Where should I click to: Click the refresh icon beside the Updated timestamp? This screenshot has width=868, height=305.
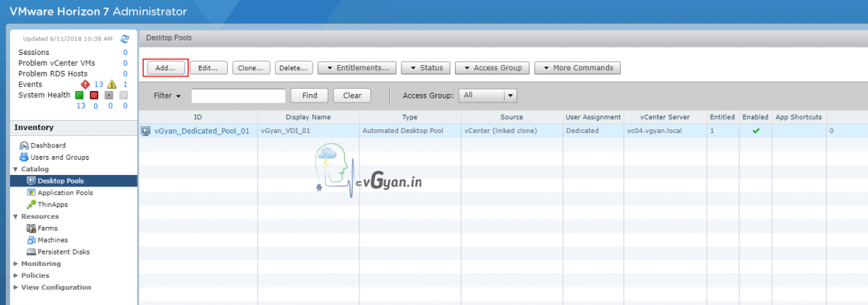click(x=124, y=39)
